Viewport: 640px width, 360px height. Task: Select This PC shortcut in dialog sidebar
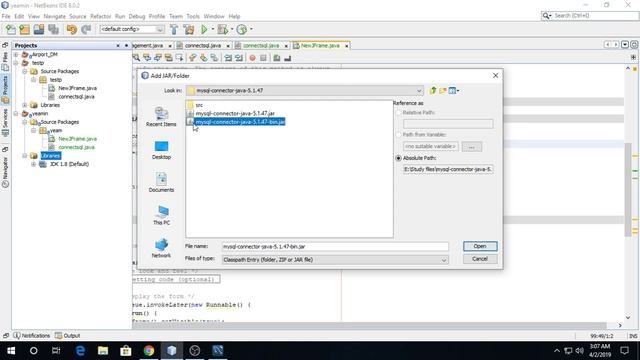click(x=161, y=215)
